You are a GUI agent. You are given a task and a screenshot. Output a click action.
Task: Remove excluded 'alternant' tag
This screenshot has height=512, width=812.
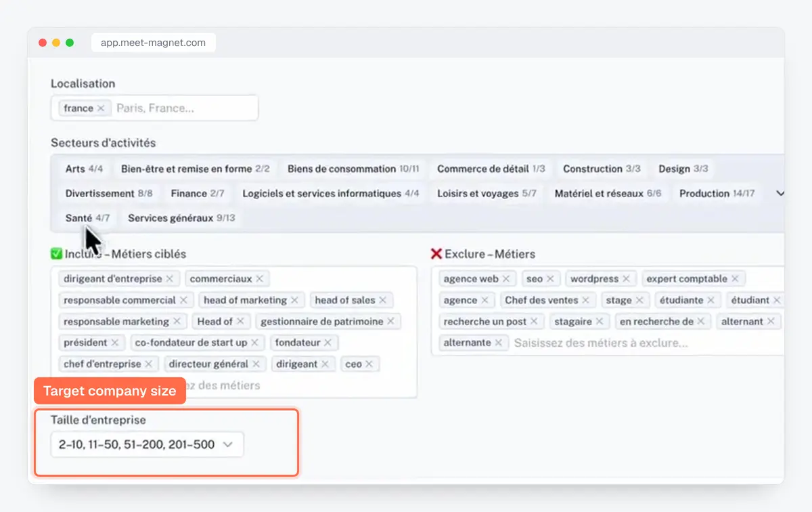(771, 322)
